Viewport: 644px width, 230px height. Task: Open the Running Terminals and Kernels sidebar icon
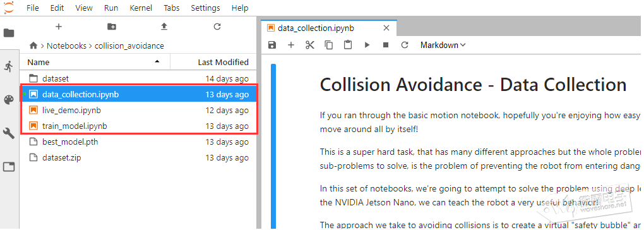[9, 66]
